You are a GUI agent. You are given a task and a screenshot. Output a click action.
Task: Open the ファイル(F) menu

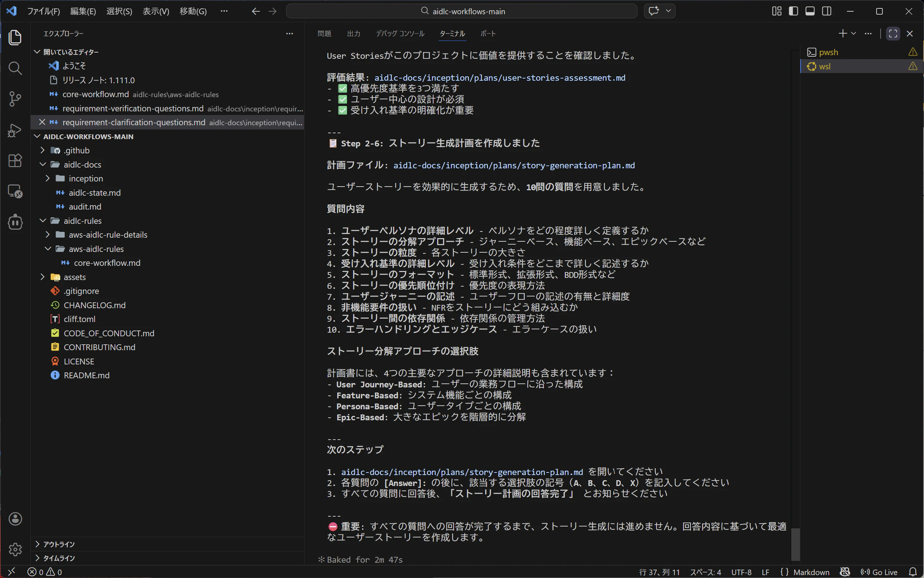tap(43, 11)
